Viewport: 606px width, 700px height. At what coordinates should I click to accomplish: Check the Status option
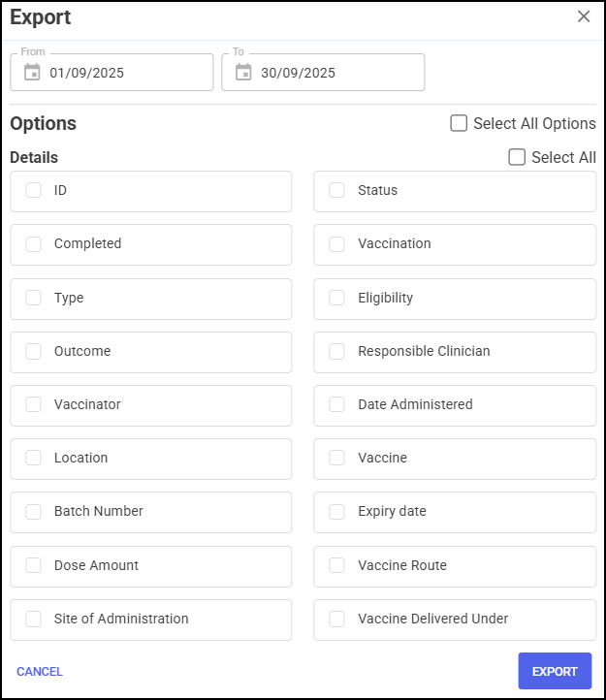[337, 191]
